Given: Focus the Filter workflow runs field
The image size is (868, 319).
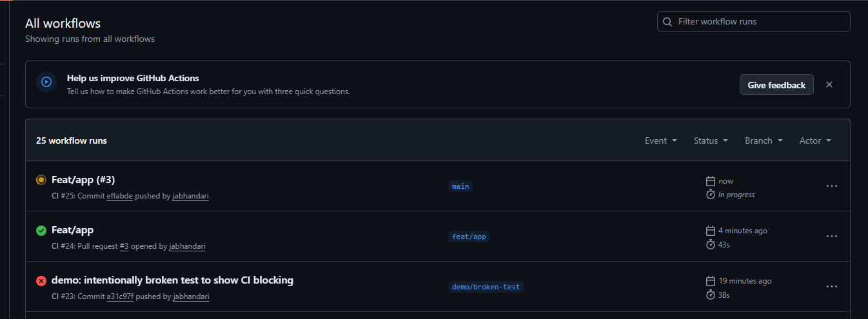Looking at the screenshot, I should pos(761,22).
